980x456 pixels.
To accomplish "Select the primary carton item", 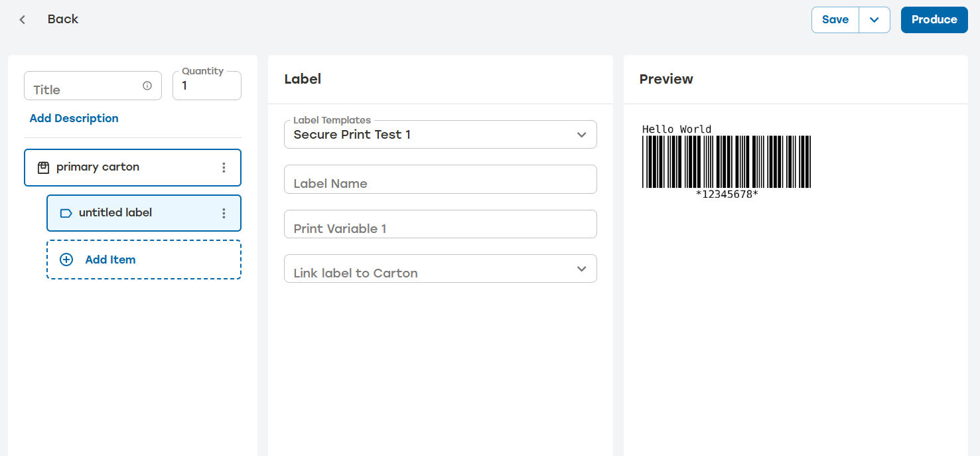I will coord(133,167).
